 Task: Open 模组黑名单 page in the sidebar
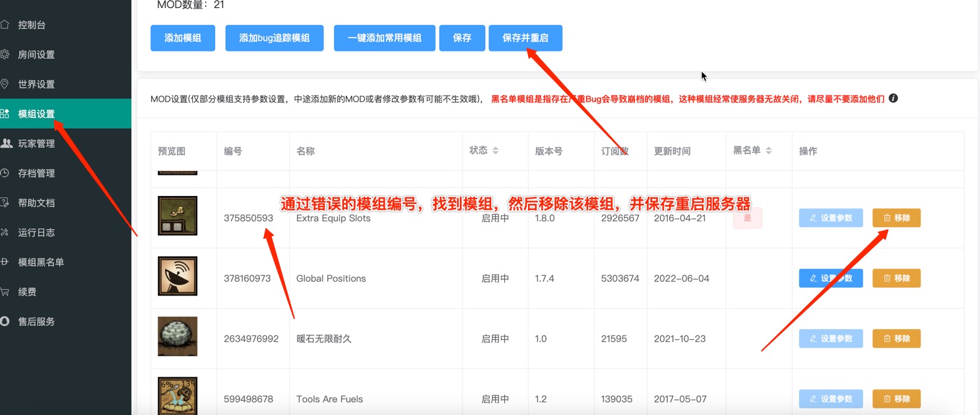coord(41,263)
